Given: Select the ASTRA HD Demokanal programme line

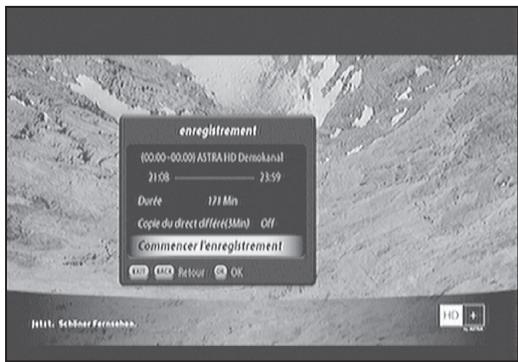Looking at the screenshot, I should [212, 157].
